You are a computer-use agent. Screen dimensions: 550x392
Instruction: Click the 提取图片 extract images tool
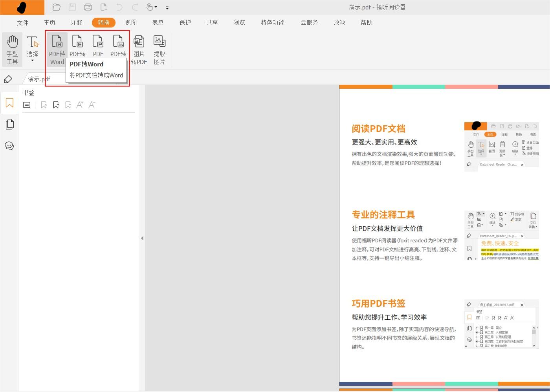tap(159, 47)
